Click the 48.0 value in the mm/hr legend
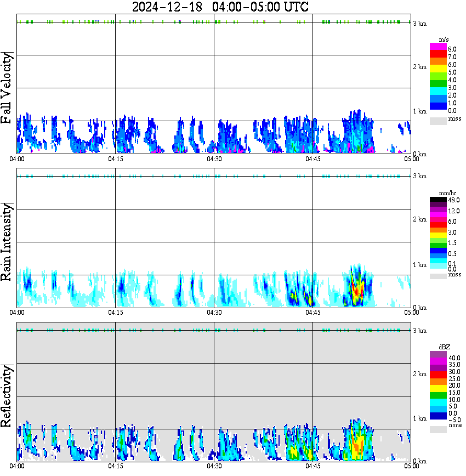This screenshot has width=466, height=476. (453, 200)
